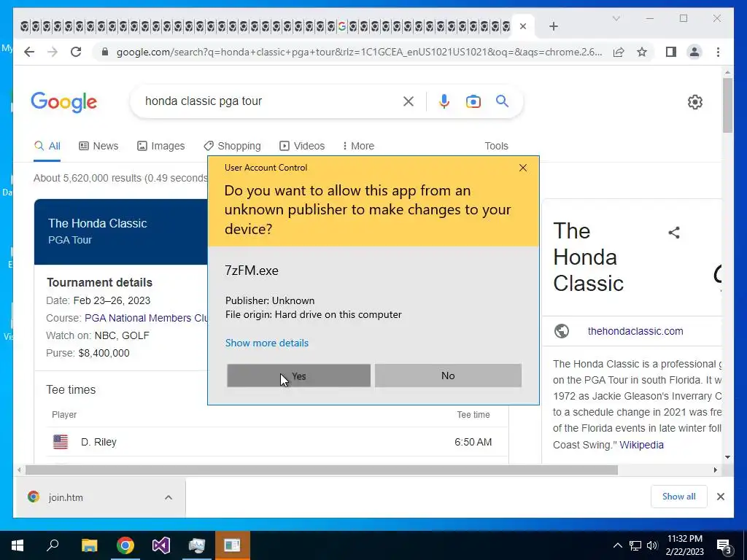Close the User Account Control dialog
747x560 pixels.
pyautogui.click(x=523, y=168)
